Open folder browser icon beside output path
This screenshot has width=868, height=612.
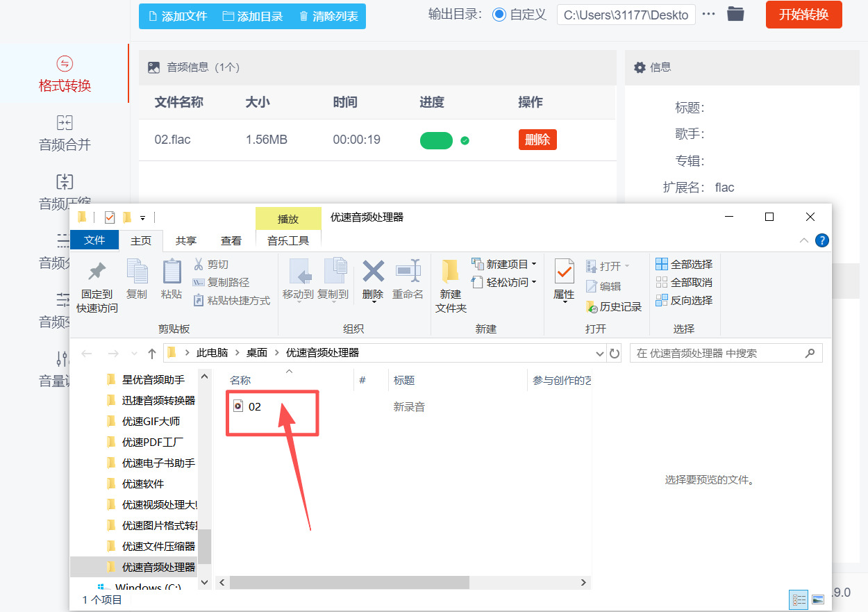pos(735,14)
